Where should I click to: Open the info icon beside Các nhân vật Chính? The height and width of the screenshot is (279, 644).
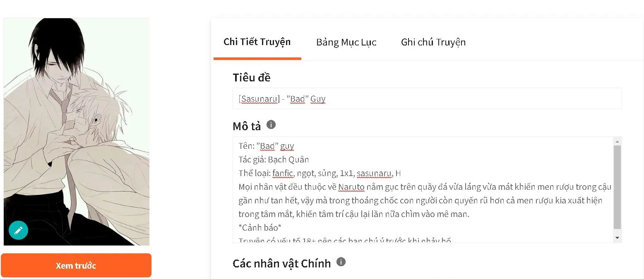point(341,262)
